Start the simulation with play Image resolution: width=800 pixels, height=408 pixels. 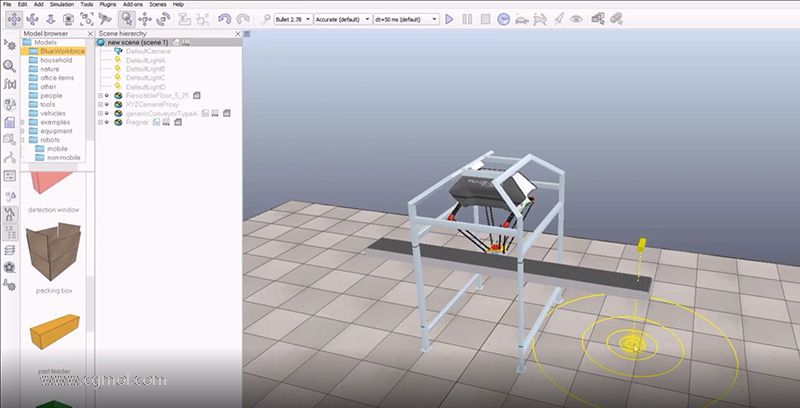point(449,19)
